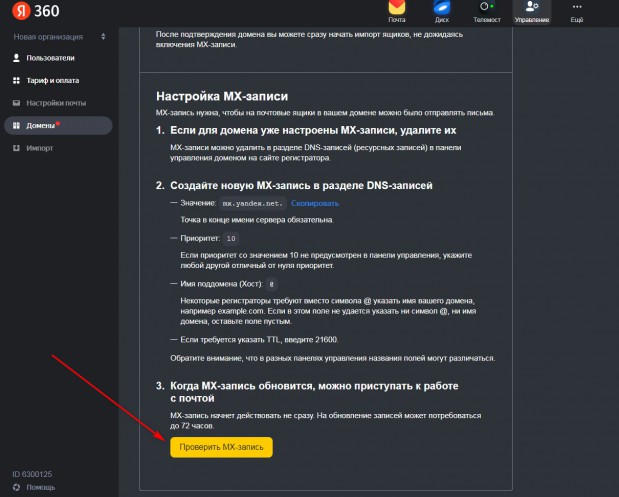Click the Пользователи person icon
619x497 pixels.
click(16, 58)
